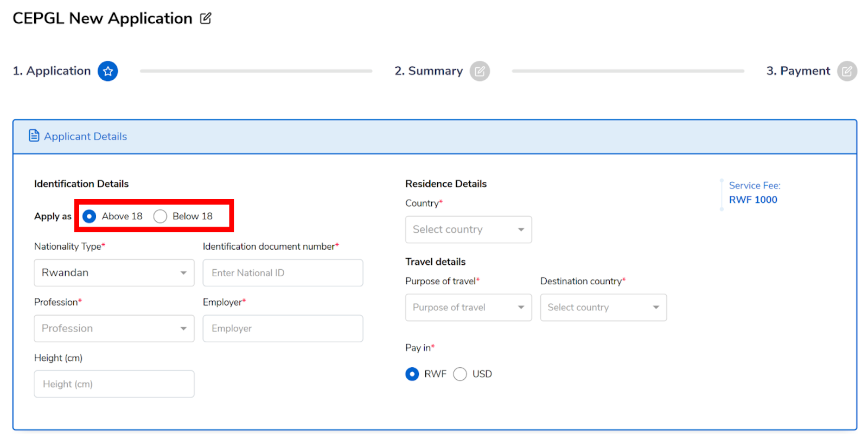Click the document icon in Applicant Details header
Viewport: 868px width, 446px height.
click(34, 136)
